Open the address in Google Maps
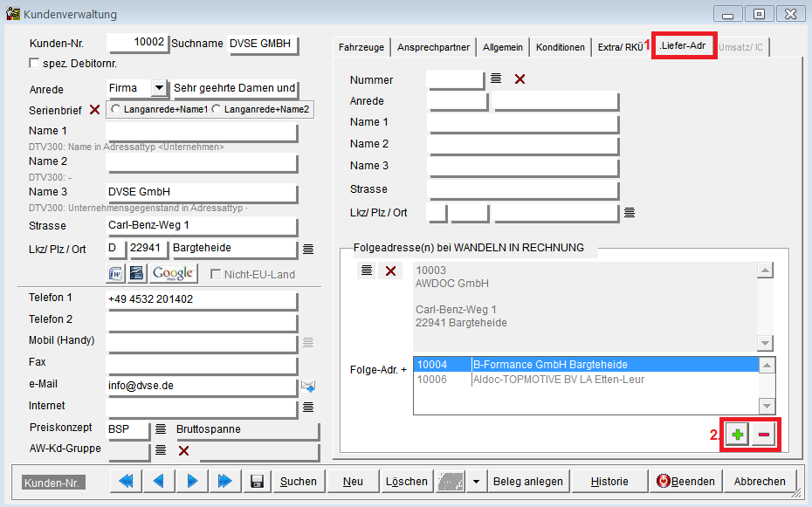The image size is (812, 507). (x=173, y=273)
